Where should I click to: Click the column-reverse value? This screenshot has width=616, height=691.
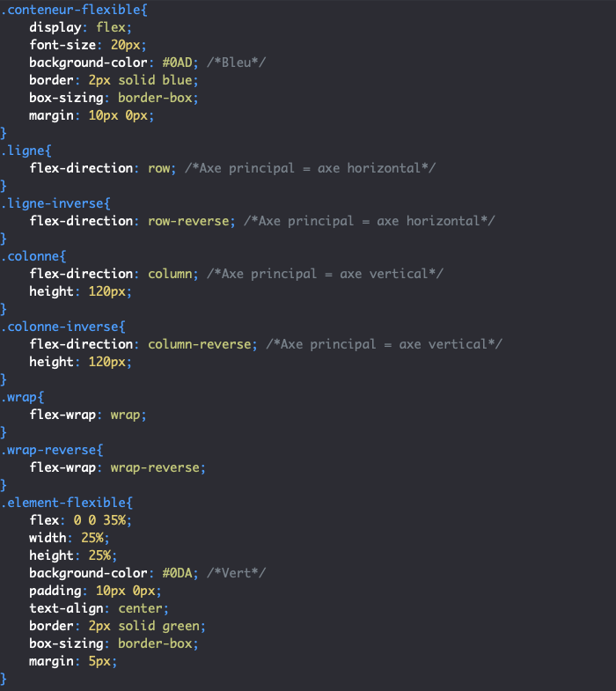tap(200, 344)
